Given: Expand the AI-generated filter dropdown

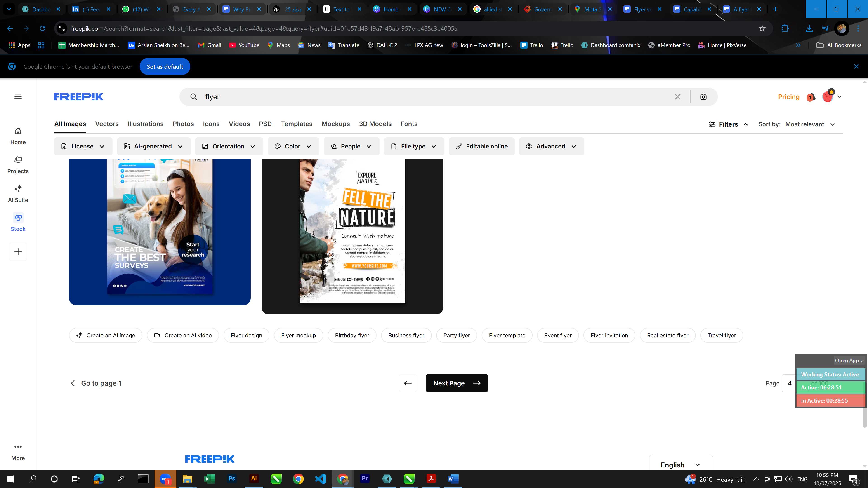Looking at the screenshot, I should pyautogui.click(x=154, y=146).
